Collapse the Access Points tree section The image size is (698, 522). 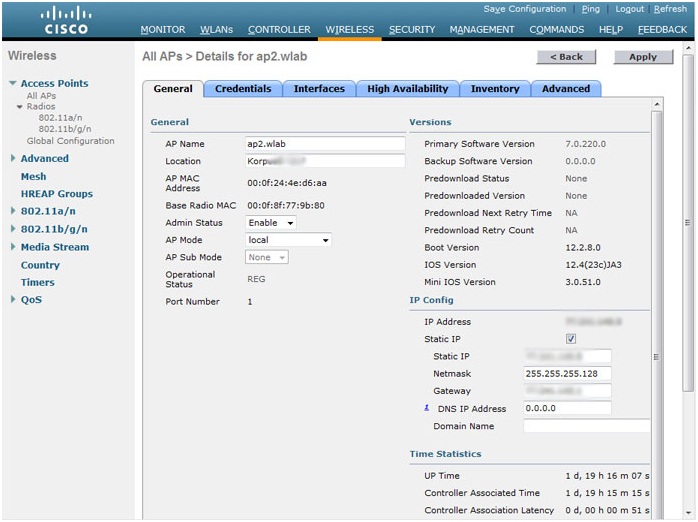(x=12, y=83)
